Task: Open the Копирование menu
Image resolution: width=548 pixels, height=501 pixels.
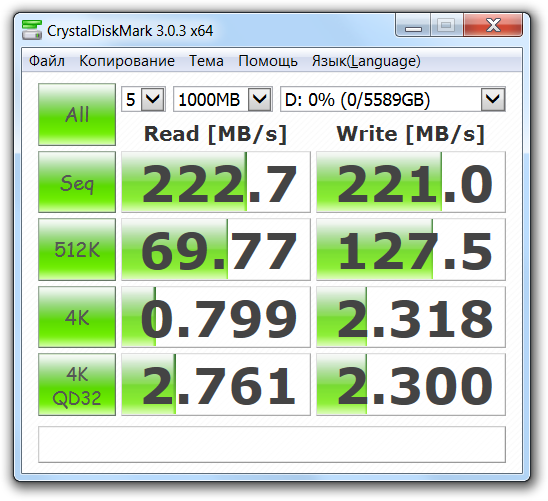Action: (x=127, y=61)
